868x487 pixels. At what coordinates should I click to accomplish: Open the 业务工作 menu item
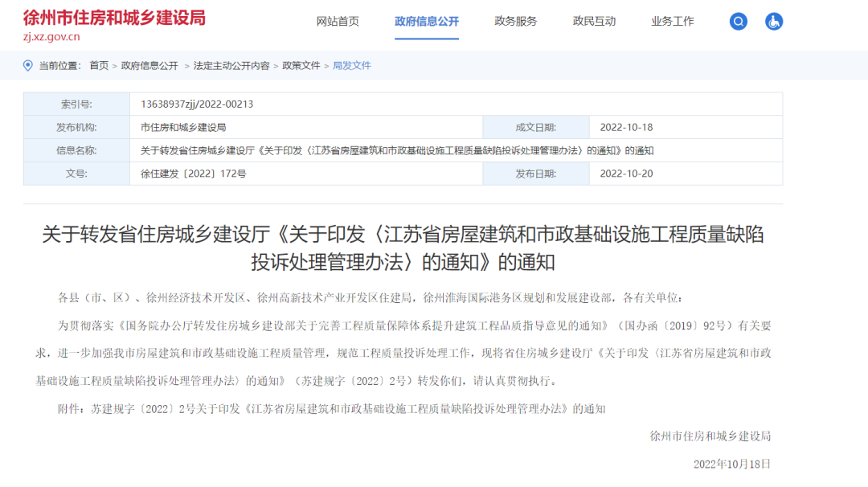pos(672,22)
